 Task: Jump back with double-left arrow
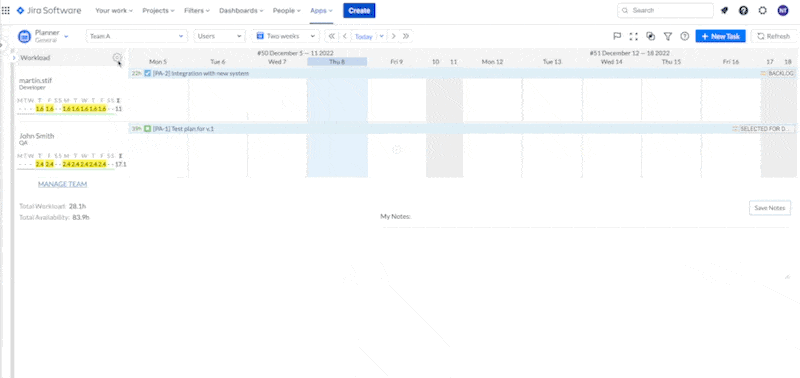[332, 36]
